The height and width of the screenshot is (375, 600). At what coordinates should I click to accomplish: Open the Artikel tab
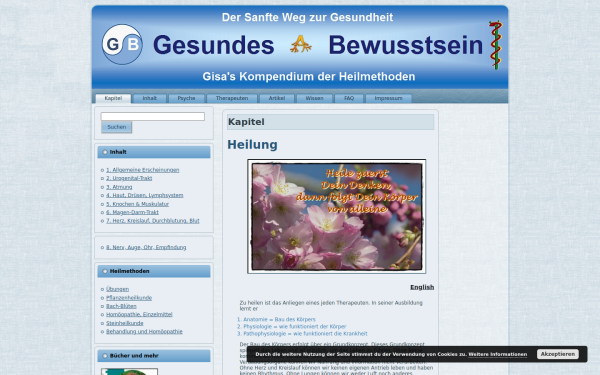(x=277, y=98)
